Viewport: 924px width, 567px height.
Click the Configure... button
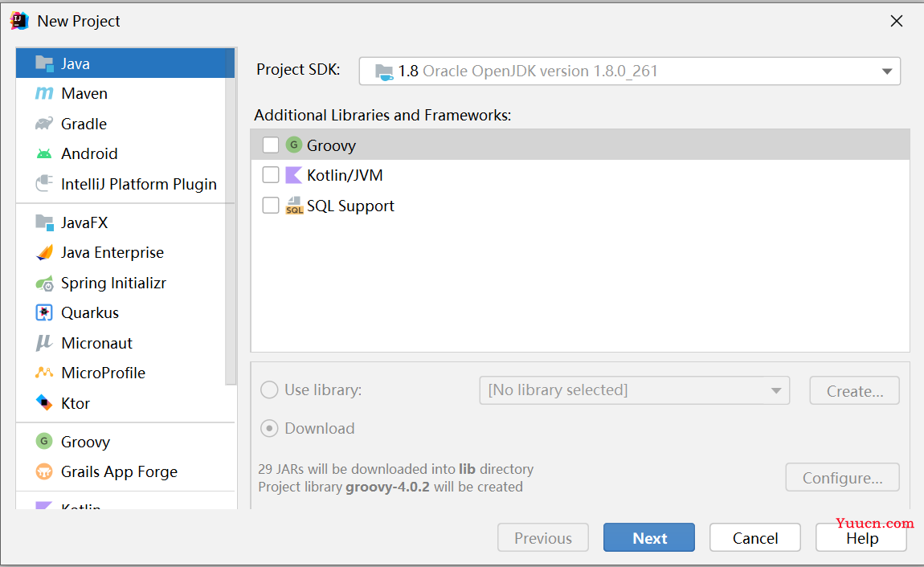coord(842,477)
